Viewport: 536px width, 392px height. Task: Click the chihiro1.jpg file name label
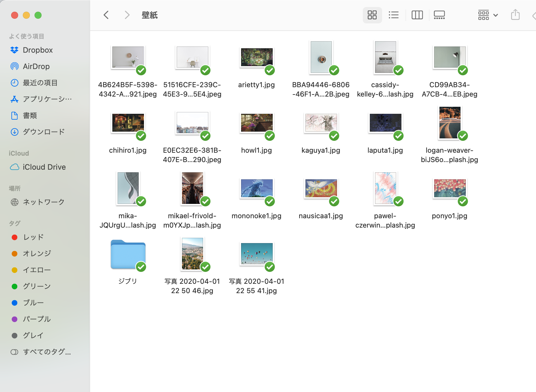tap(128, 150)
